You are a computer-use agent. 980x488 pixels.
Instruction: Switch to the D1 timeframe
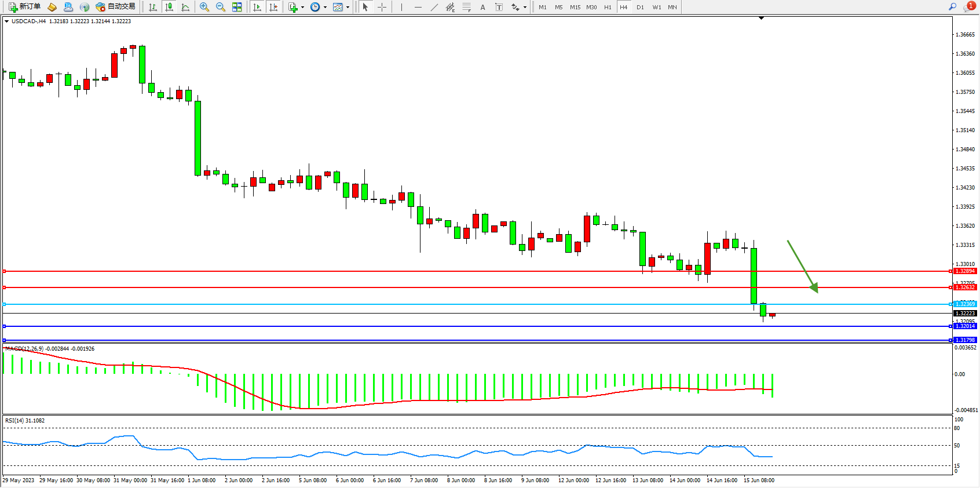[640, 7]
